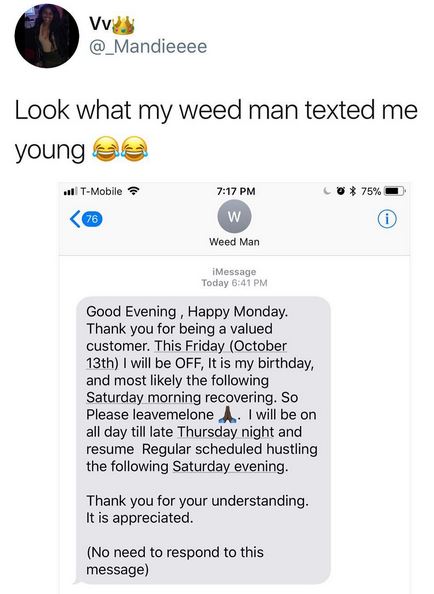The image size is (434, 594).
Task: Tap the underlined Saturday evening text
Action: 229,466
